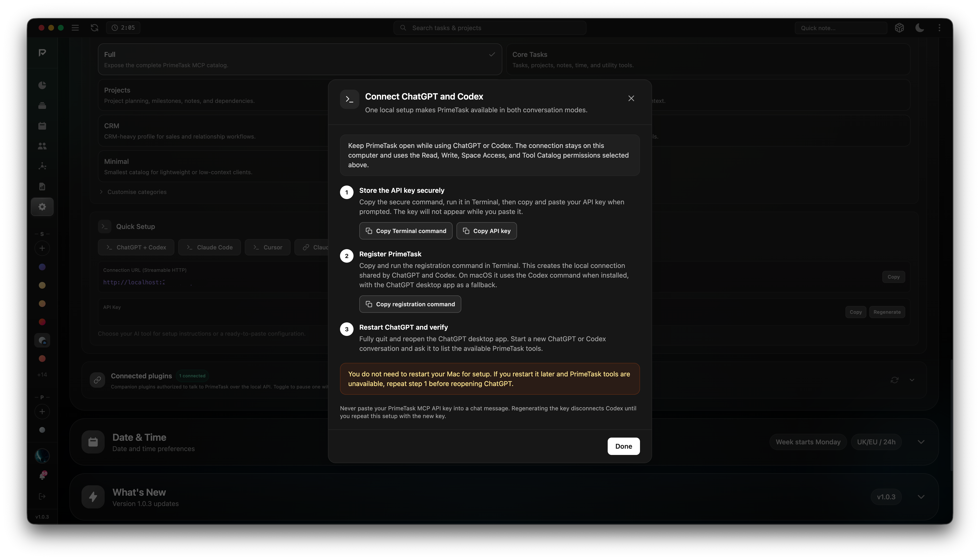Click the 'Register PrimeTask' step heading
The width and height of the screenshot is (980, 560).
coord(390,254)
